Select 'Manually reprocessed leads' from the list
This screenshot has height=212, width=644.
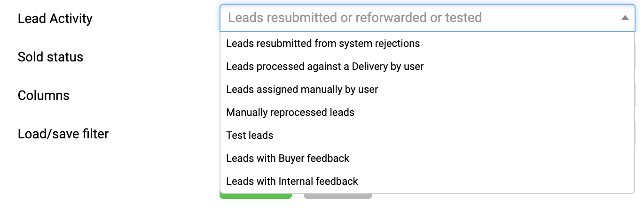click(x=290, y=113)
